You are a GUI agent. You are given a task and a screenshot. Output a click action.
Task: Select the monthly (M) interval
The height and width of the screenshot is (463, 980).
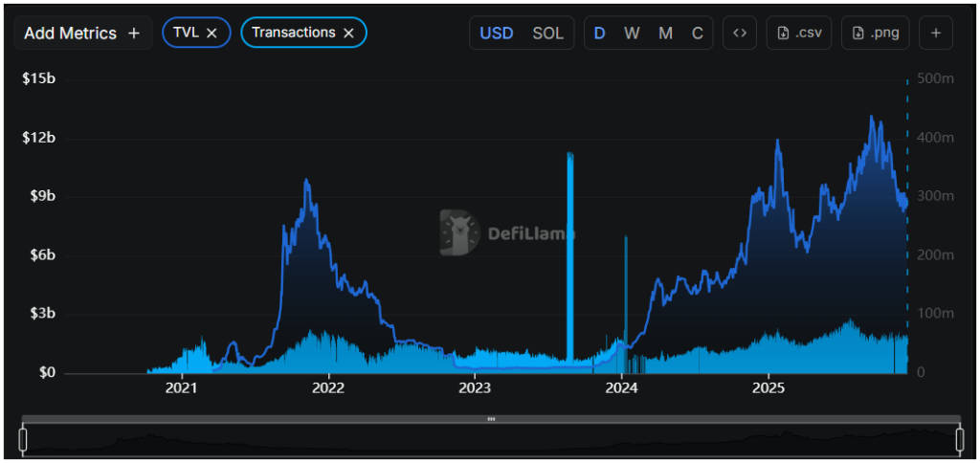(665, 33)
